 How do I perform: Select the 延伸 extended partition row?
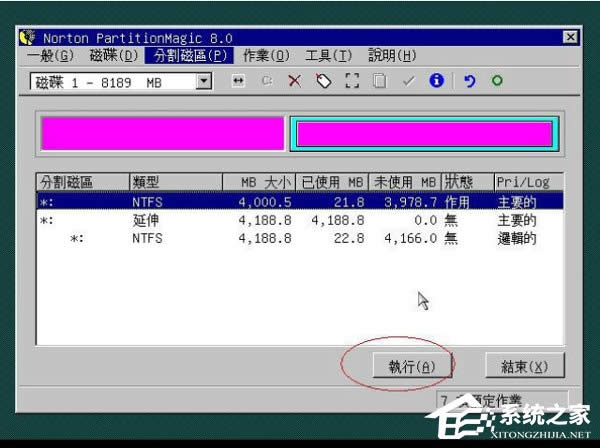[300, 220]
